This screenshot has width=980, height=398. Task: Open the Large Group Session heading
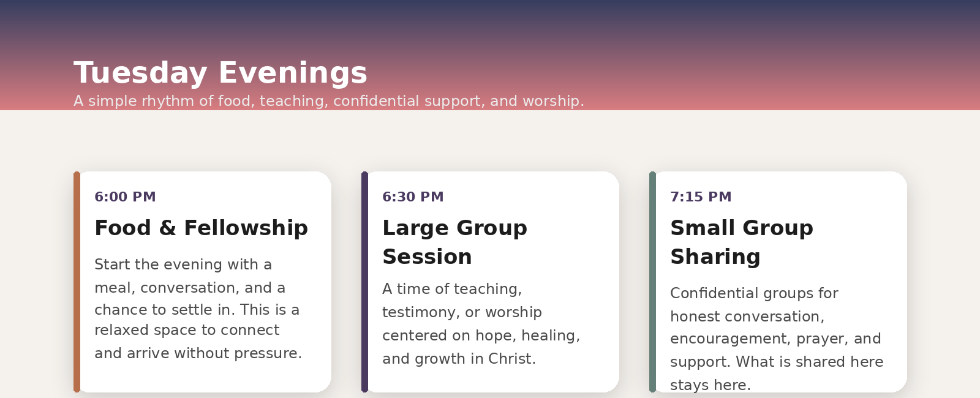tap(454, 242)
